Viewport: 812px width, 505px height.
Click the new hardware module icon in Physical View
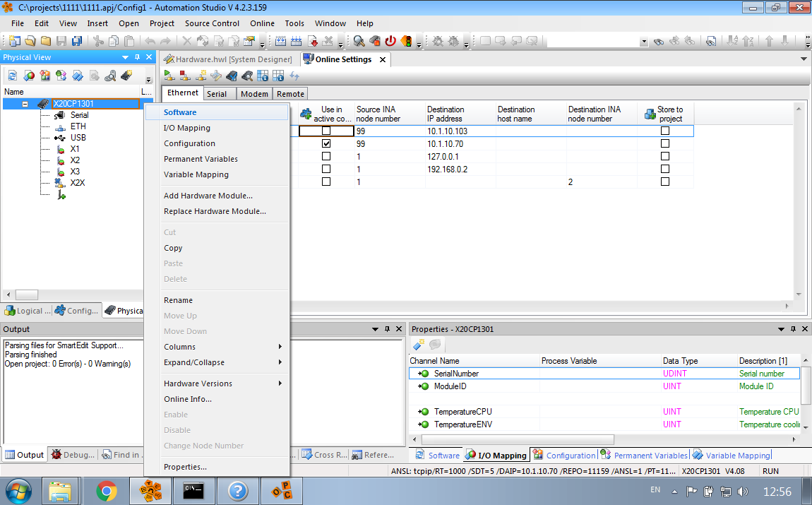(126, 76)
